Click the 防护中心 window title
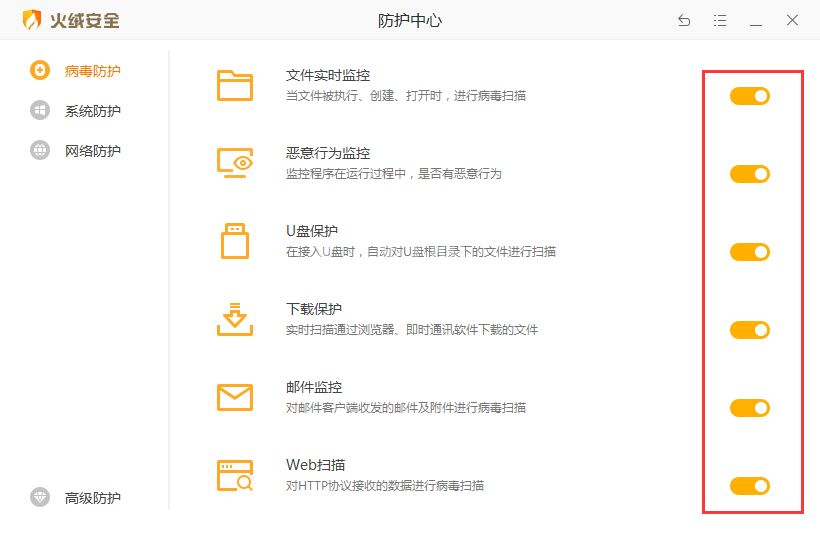Screen dimensions: 820x540 click(x=410, y=20)
